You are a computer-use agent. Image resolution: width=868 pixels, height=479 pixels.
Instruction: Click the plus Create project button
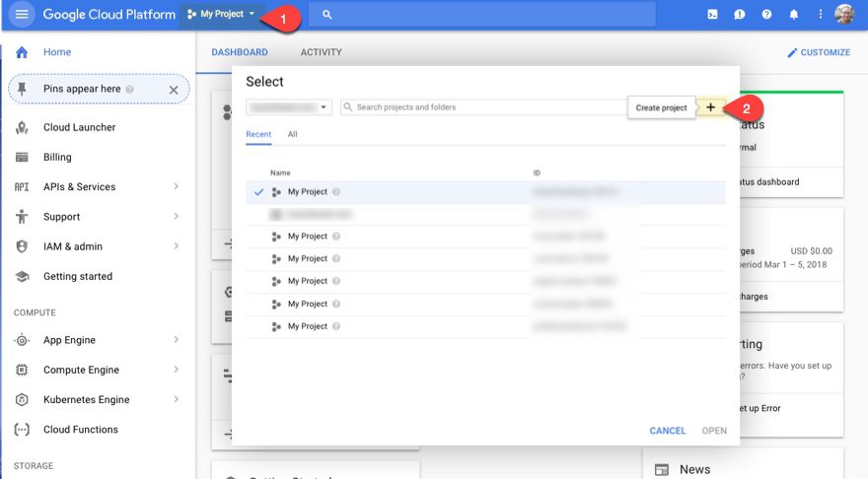coord(711,107)
